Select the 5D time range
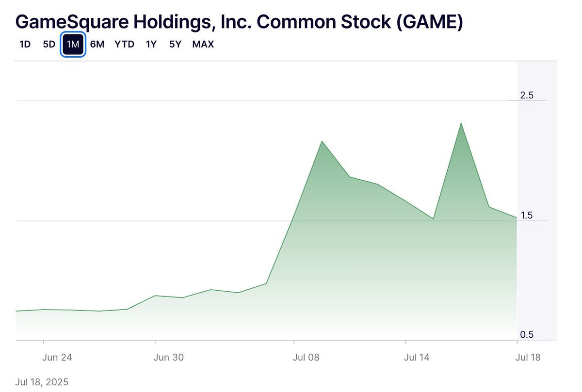Viewport: 582px width, 392px height. 49,45
